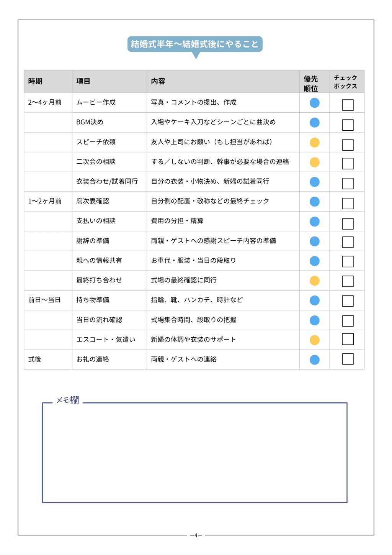Select the チェックボックス column header
Image resolution: width=392 pixels, height=555 pixels.
point(345,82)
